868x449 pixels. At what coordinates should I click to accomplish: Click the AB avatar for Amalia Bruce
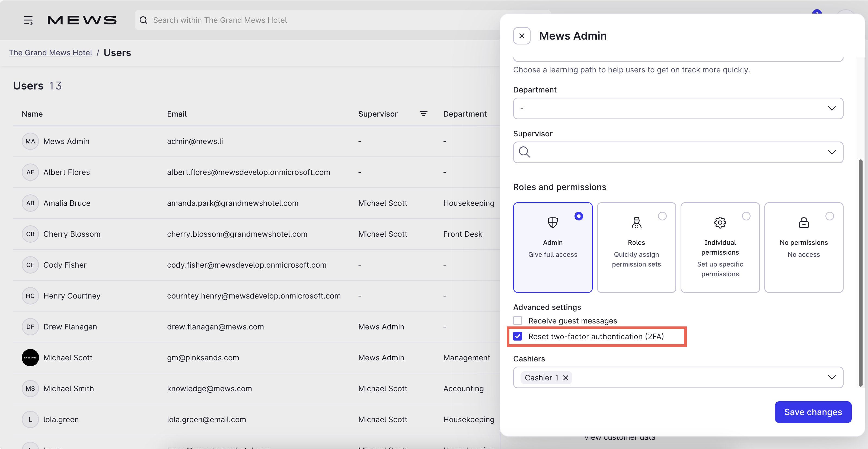pyautogui.click(x=30, y=203)
